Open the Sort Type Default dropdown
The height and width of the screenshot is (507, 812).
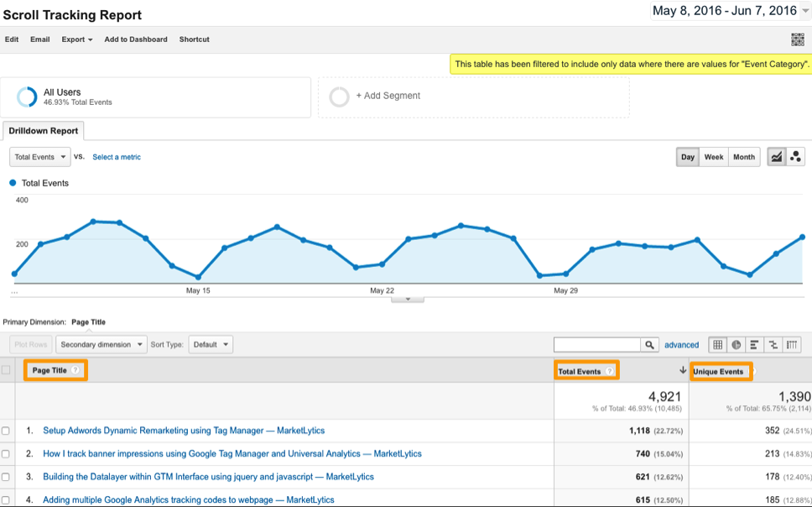[x=211, y=345]
